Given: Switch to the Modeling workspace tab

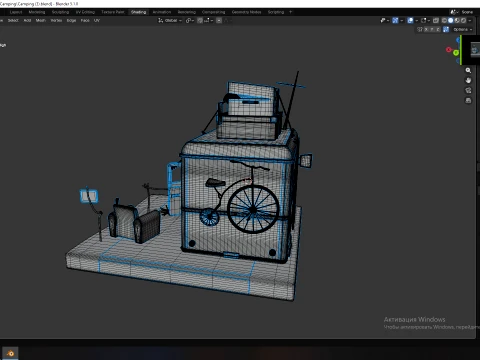Looking at the screenshot, I should coord(37,12).
